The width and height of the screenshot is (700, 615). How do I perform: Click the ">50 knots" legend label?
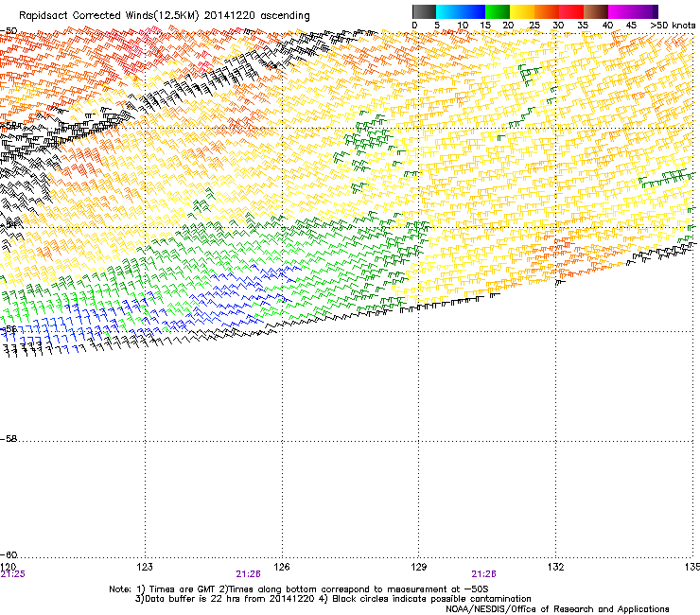click(x=673, y=26)
